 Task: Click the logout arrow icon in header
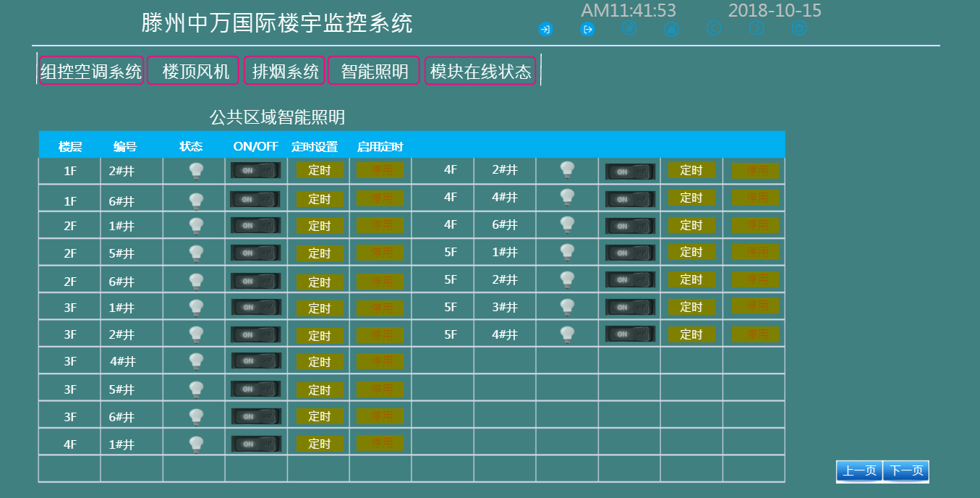coord(588,30)
